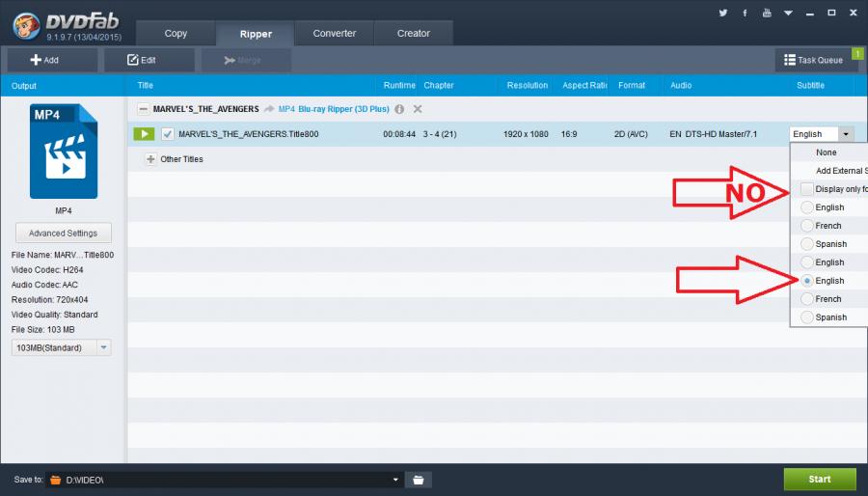Open the YouTube icon in title bar

coord(766,14)
